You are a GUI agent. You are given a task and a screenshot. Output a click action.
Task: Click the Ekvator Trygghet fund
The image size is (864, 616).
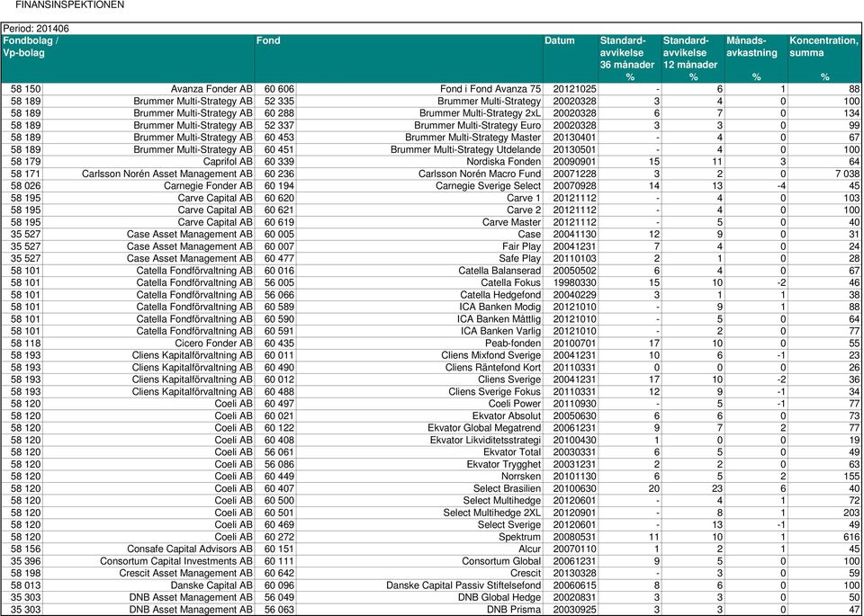point(504,465)
